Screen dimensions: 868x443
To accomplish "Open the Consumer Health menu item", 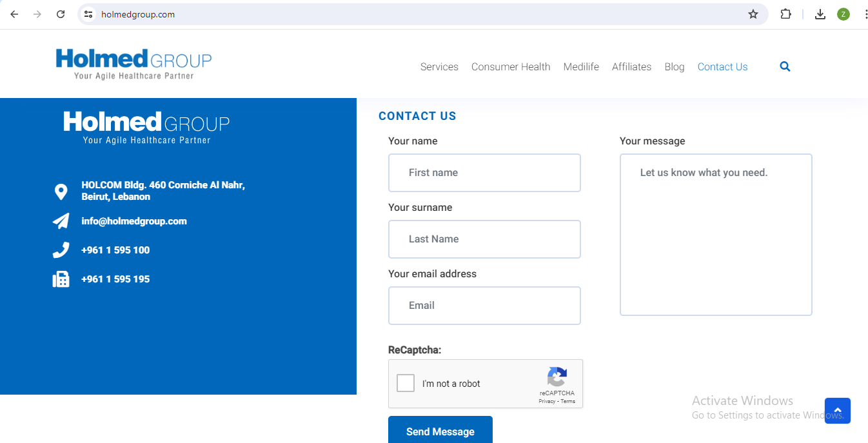I will [x=510, y=67].
